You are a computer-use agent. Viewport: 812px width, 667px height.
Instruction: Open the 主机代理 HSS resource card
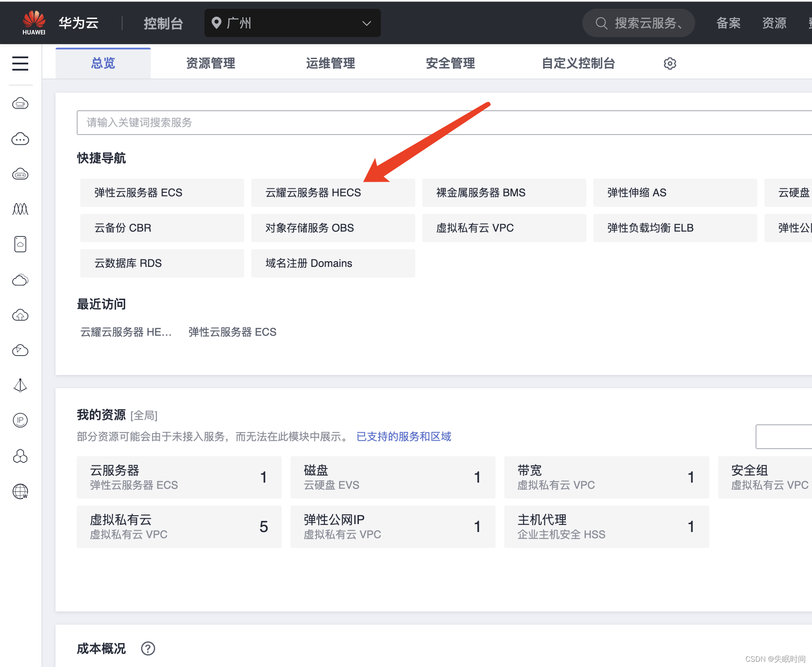607,527
